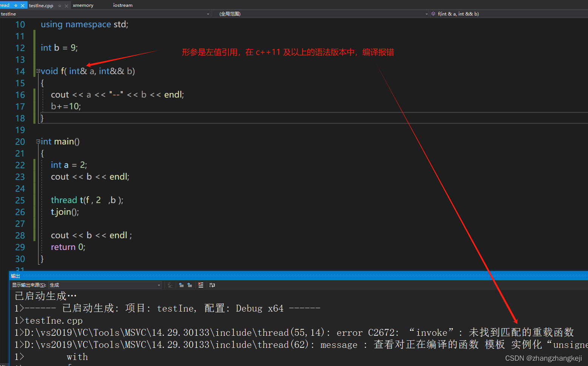The image size is (588, 366).
Task: Click the error C2672 output line
Action: point(294,333)
